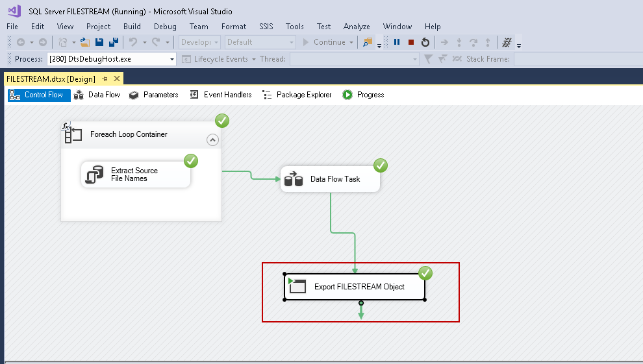Click the Save icon in toolbar
Image resolution: width=643 pixels, height=364 pixels.
[99, 42]
